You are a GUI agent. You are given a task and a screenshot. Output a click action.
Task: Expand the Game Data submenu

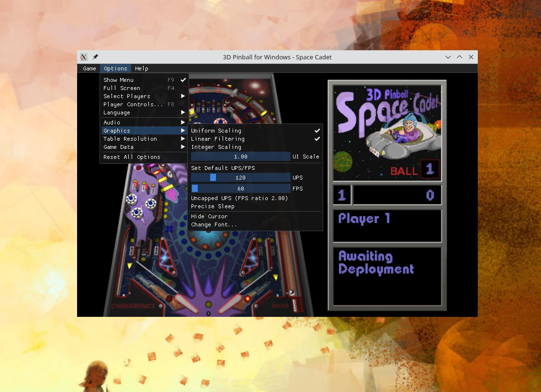[144, 147]
